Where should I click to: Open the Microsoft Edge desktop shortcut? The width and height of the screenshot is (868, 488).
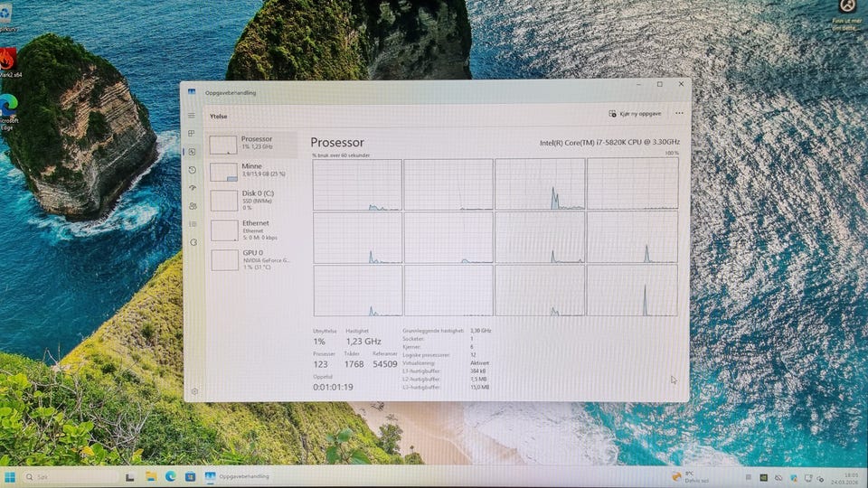click(x=8, y=112)
